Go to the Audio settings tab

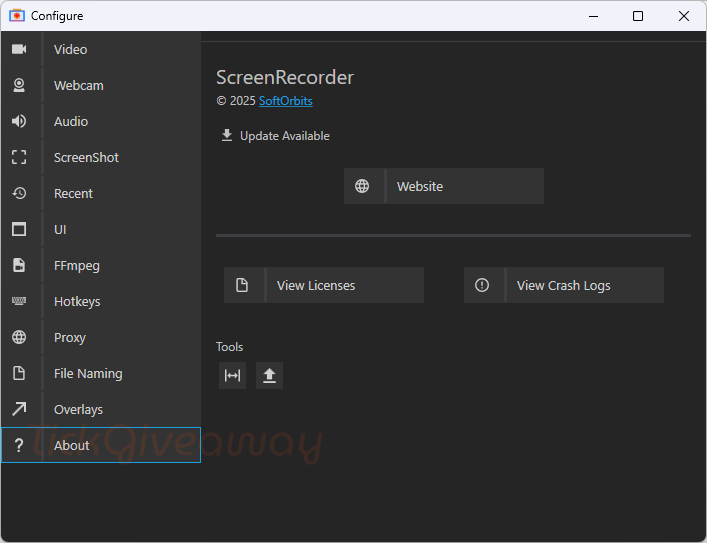101,121
